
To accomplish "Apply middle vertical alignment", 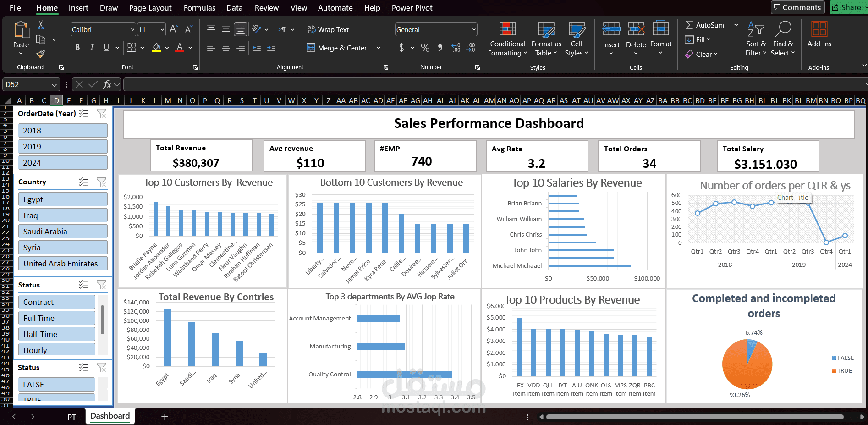I will click(x=225, y=29).
